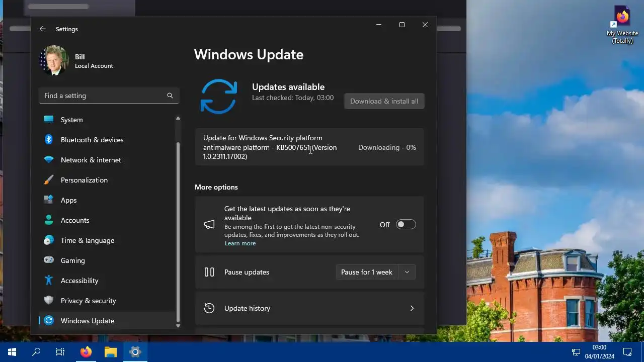Click the Downloading - 0% status text
The height and width of the screenshot is (362, 644).
click(x=387, y=147)
